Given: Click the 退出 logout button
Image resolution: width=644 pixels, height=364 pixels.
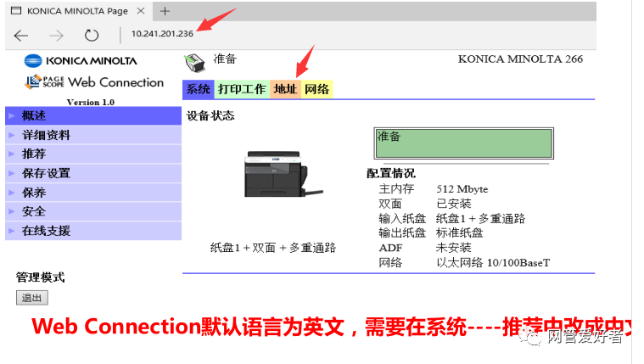Looking at the screenshot, I should point(32,298).
